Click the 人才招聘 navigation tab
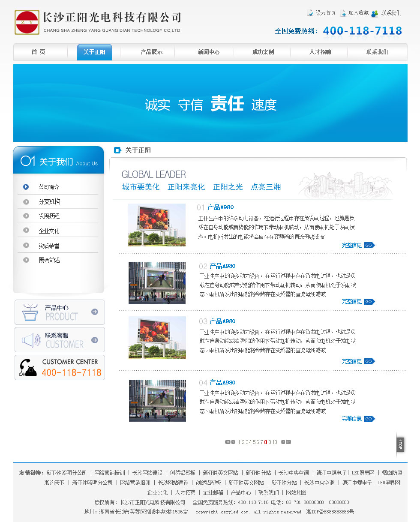The height and width of the screenshot is (522, 420). [x=320, y=52]
